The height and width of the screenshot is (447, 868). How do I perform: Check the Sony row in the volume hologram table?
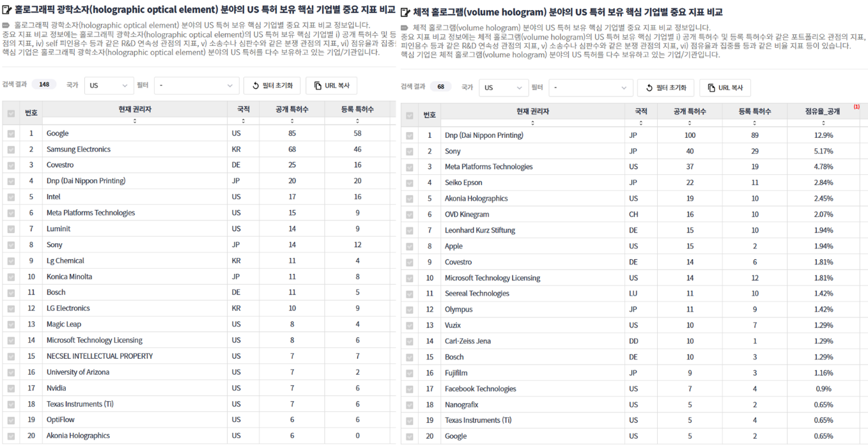409,151
